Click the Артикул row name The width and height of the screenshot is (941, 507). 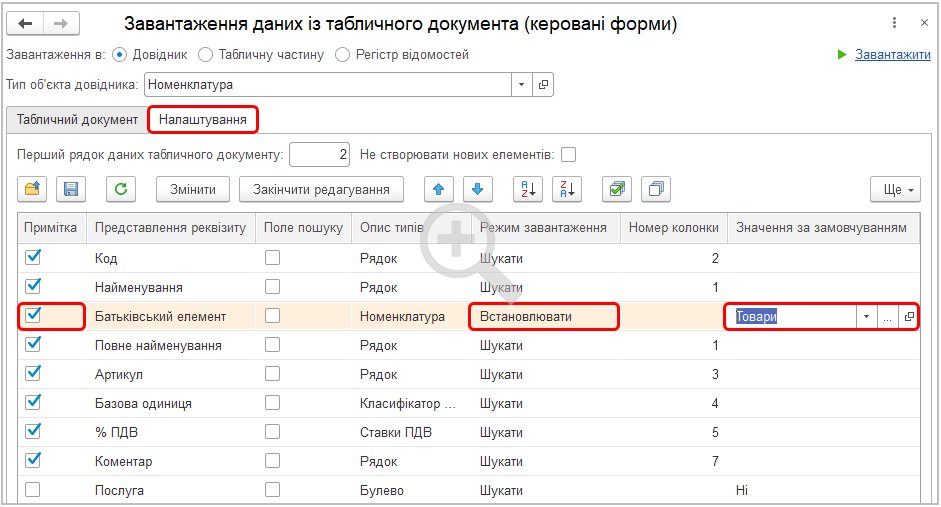click(119, 374)
